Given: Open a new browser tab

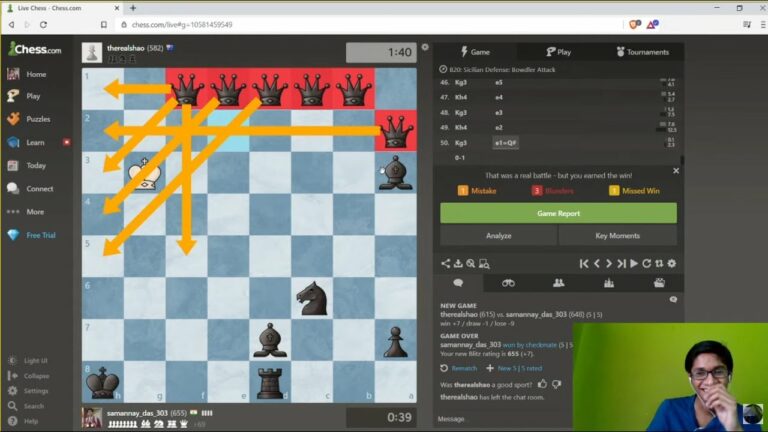Looking at the screenshot, I should (x=133, y=8).
